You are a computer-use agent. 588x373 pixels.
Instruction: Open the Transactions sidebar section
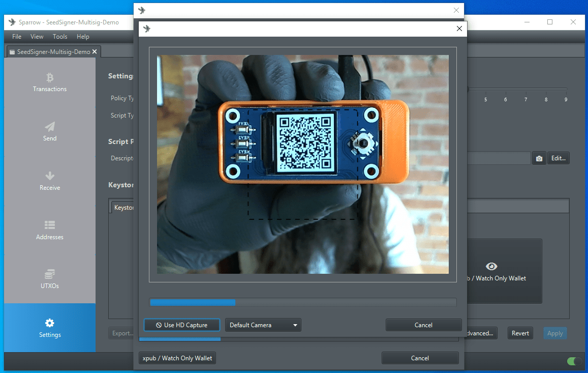point(50,82)
